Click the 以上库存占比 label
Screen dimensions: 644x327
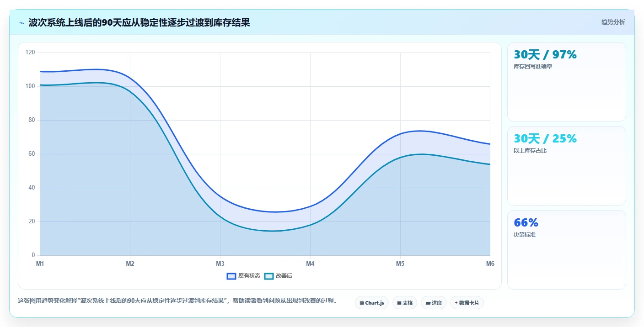530,151
